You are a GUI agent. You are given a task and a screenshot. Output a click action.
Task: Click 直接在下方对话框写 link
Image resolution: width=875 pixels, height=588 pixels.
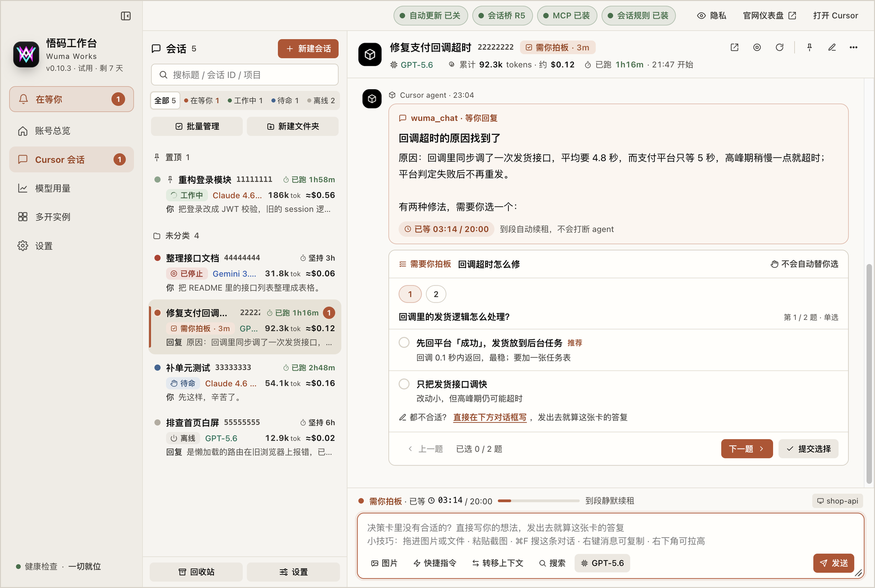490,417
